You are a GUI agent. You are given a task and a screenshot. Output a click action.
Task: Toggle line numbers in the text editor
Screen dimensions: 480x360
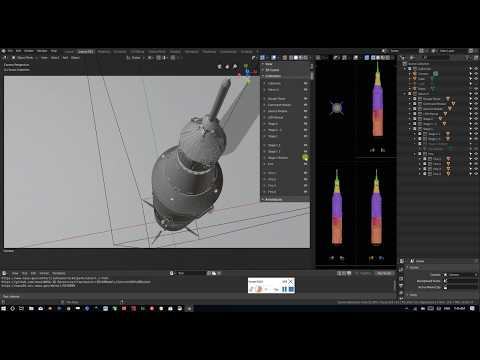point(339,273)
